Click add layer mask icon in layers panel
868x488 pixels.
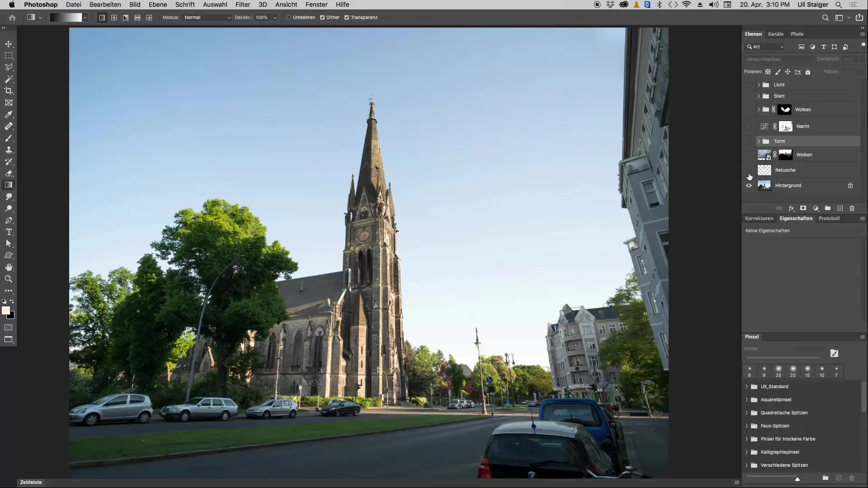(803, 208)
